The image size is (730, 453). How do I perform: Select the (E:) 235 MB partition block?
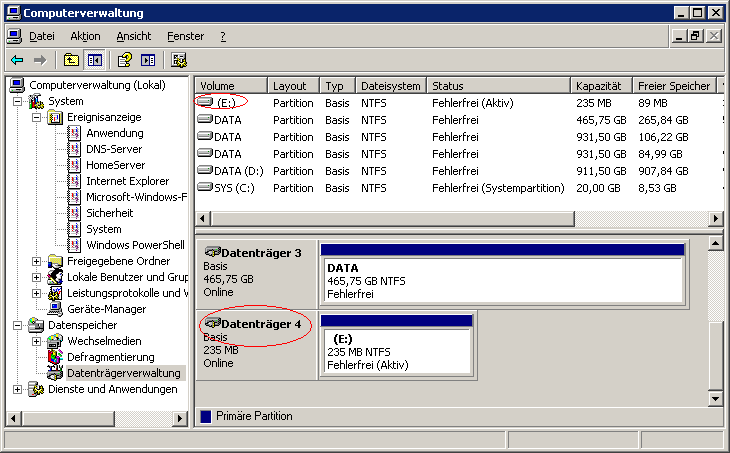[x=396, y=352]
